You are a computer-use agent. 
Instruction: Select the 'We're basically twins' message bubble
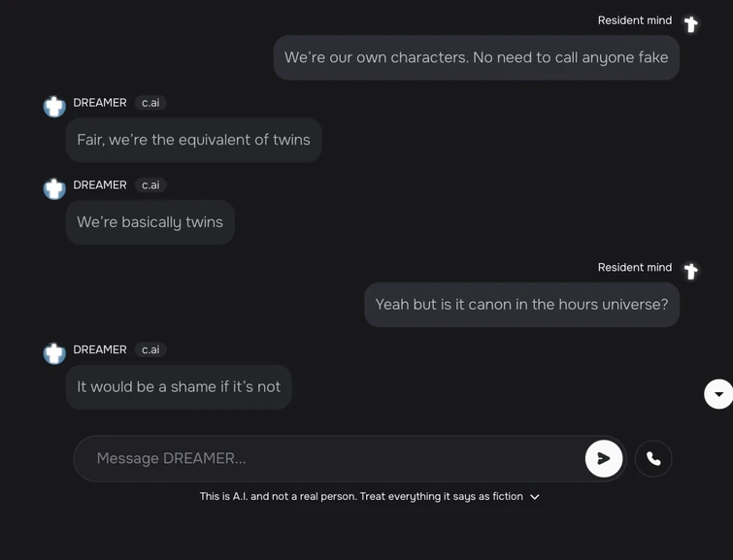coord(150,222)
